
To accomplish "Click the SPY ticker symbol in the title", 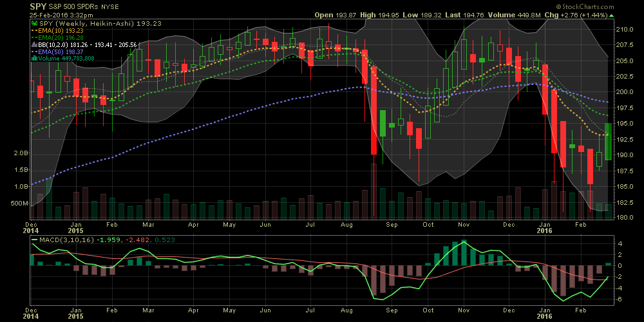I will tap(38, 6).
